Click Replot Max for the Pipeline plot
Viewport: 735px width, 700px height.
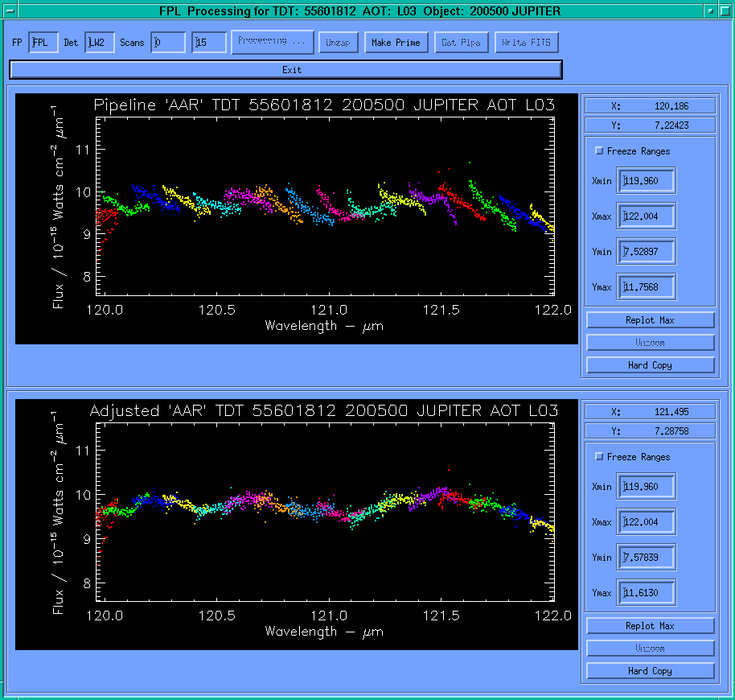(650, 320)
